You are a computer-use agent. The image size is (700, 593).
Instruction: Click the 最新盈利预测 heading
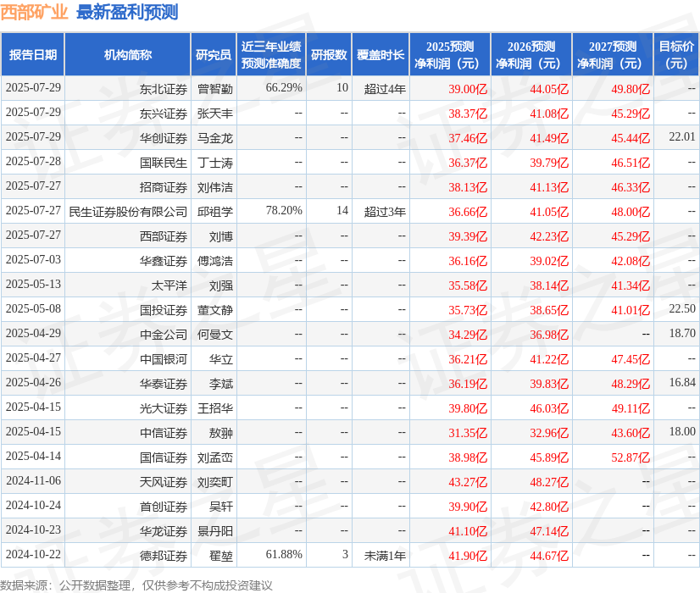pyautogui.click(x=127, y=12)
